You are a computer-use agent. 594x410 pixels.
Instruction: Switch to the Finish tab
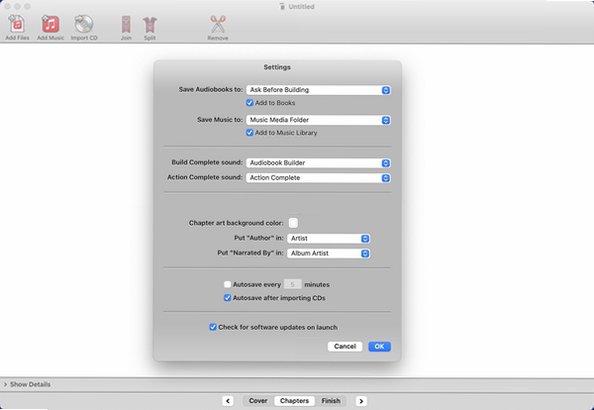(331, 401)
